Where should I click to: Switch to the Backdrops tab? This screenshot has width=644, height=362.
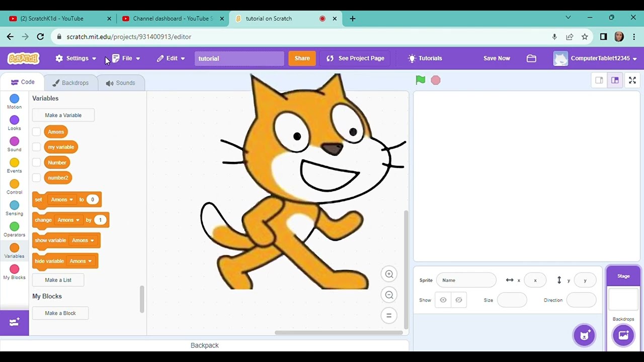point(70,83)
